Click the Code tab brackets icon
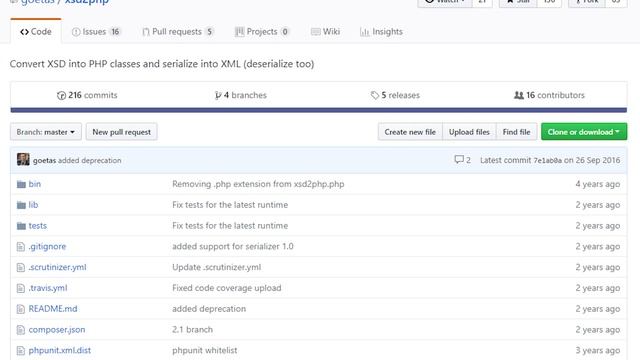 pyautogui.click(x=24, y=32)
